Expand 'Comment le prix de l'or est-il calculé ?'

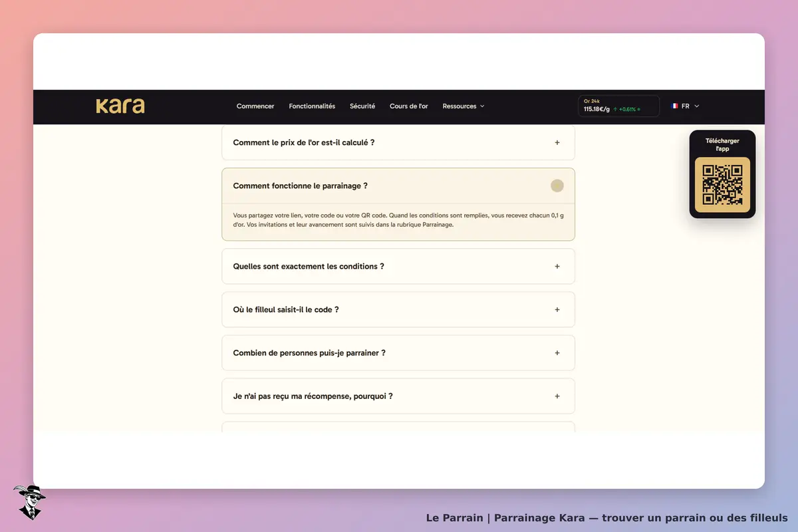pos(398,142)
